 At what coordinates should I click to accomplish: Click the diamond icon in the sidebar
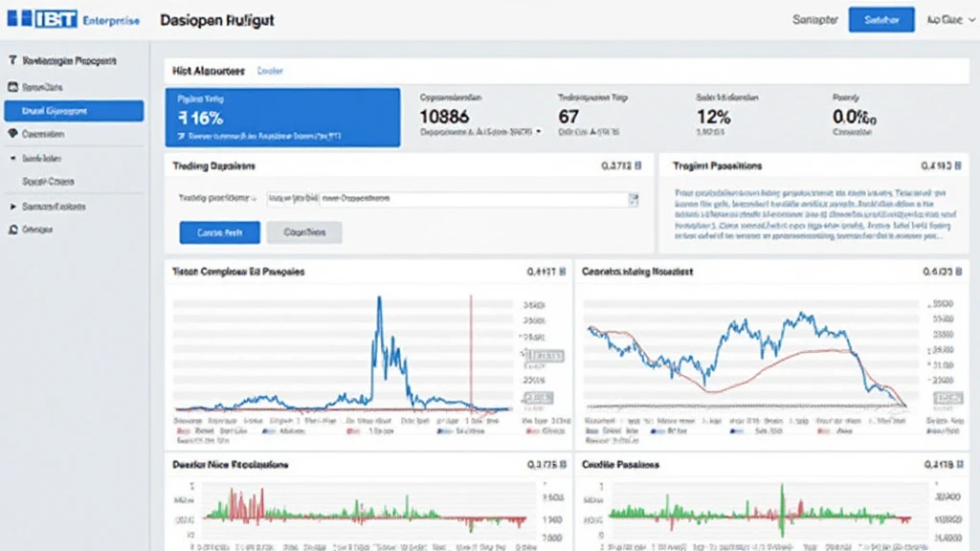(x=13, y=135)
